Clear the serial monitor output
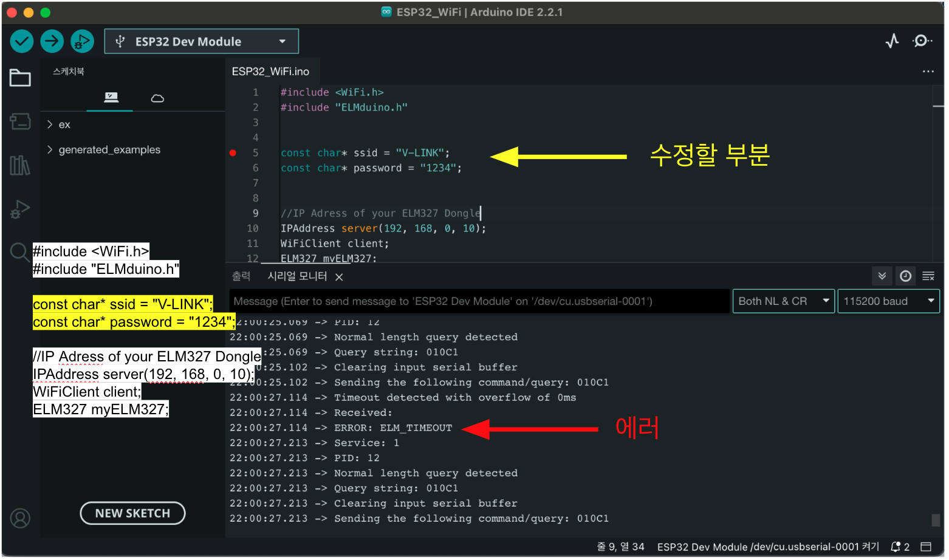949x560 pixels. pos(928,276)
